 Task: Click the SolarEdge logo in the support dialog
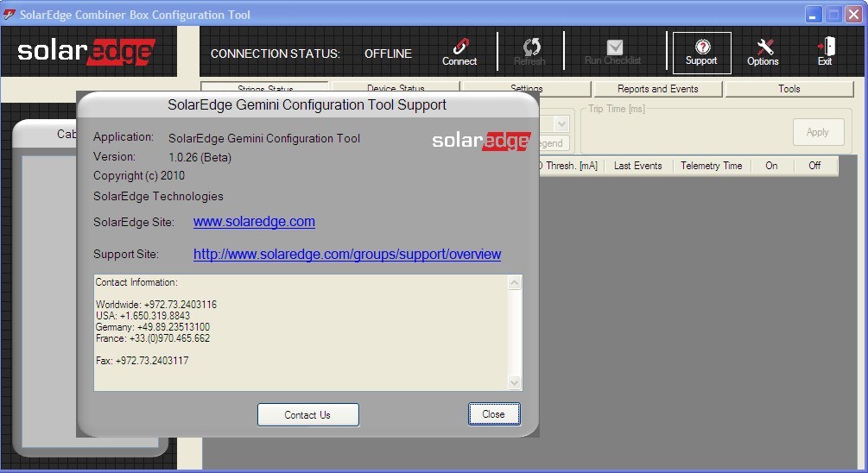pyautogui.click(x=481, y=141)
